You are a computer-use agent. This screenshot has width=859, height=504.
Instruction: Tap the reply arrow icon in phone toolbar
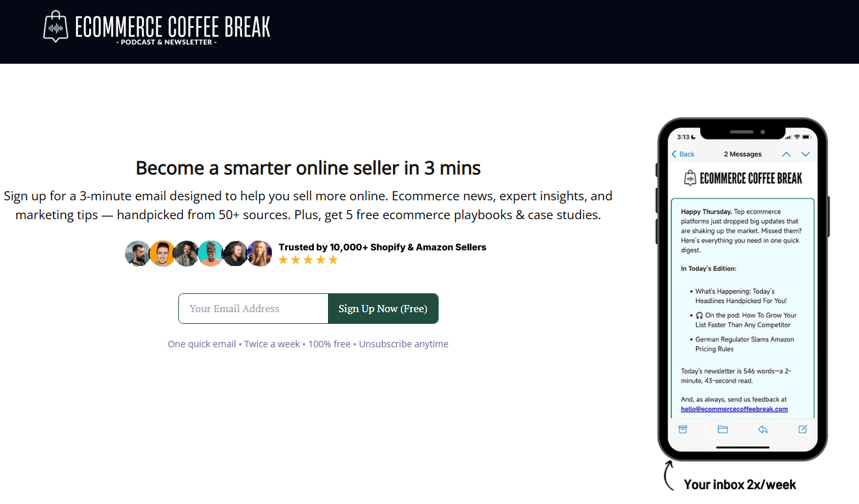[x=763, y=429]
